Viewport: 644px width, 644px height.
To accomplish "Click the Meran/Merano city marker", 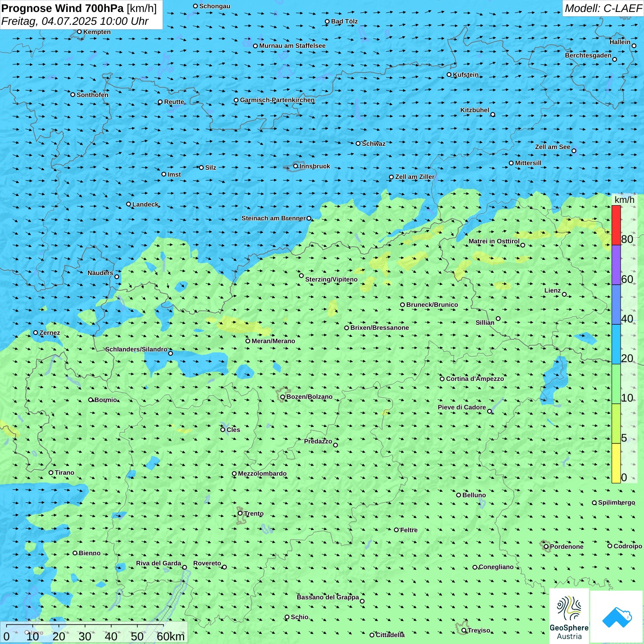I will pyautogui.click(x=247, y=341).
